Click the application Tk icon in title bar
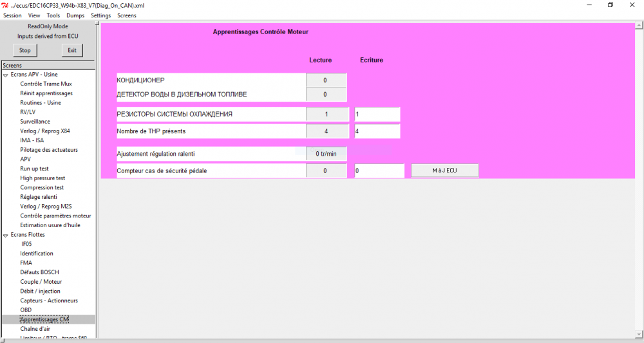644x343 pixels. point(5,5)
